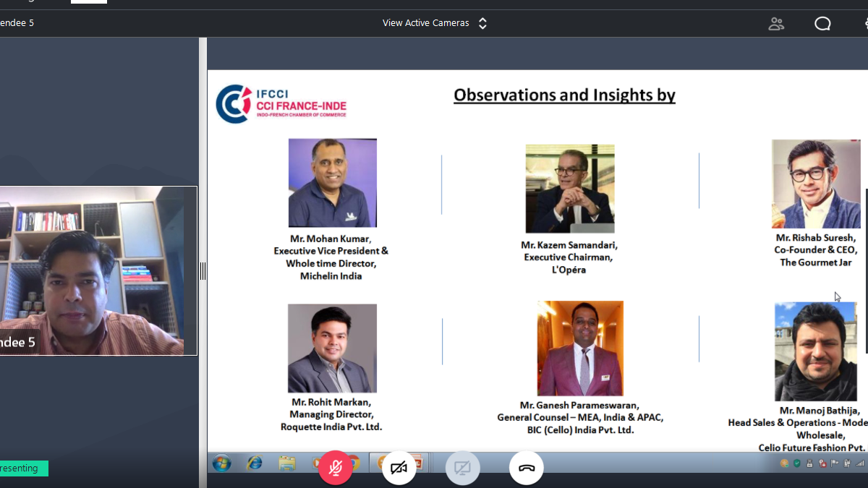Select the attendee webcam video tile
This screenshot has width=868, height=488.
(x=98, y=270)
